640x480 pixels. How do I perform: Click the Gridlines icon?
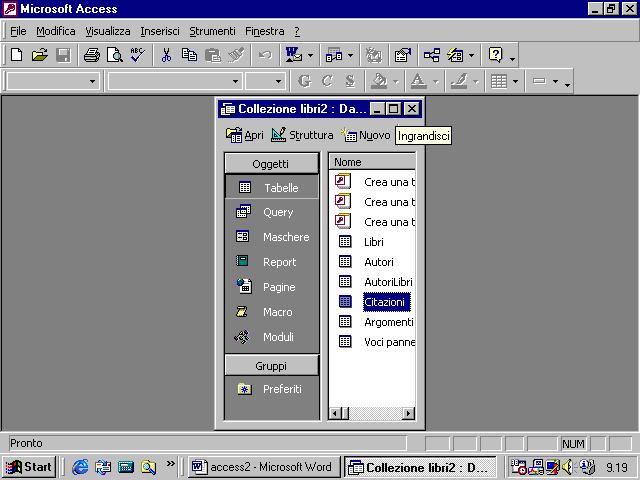point(499,81)
